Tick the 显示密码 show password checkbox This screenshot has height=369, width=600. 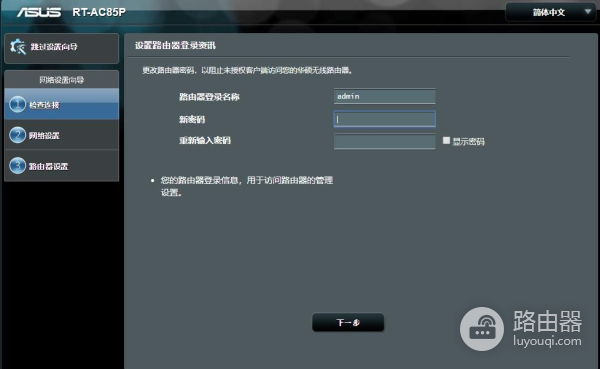point(446,140)
